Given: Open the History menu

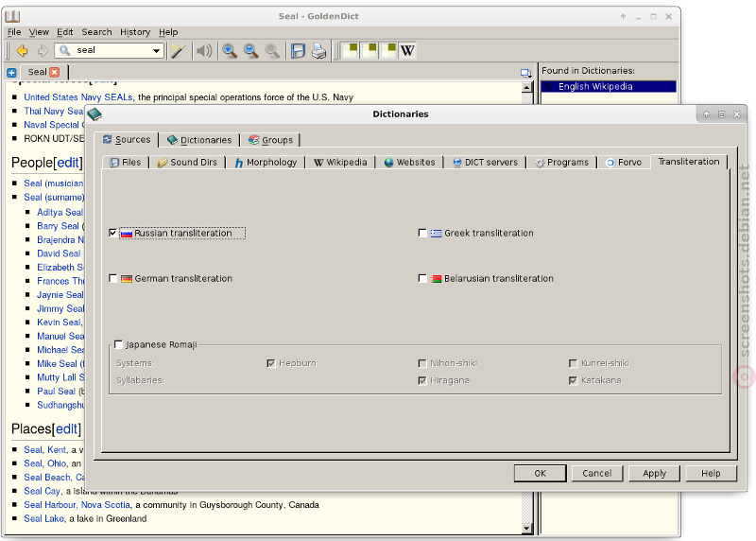Looking at the screenshot, I should (135, 32).
